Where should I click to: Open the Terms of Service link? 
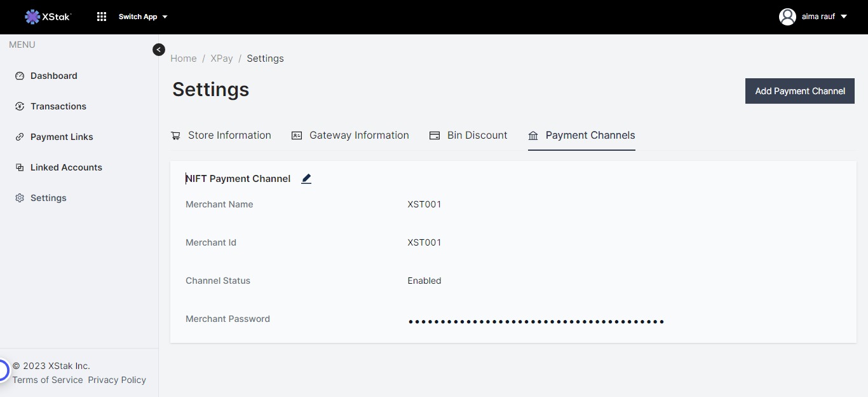(x=48, y=380)
